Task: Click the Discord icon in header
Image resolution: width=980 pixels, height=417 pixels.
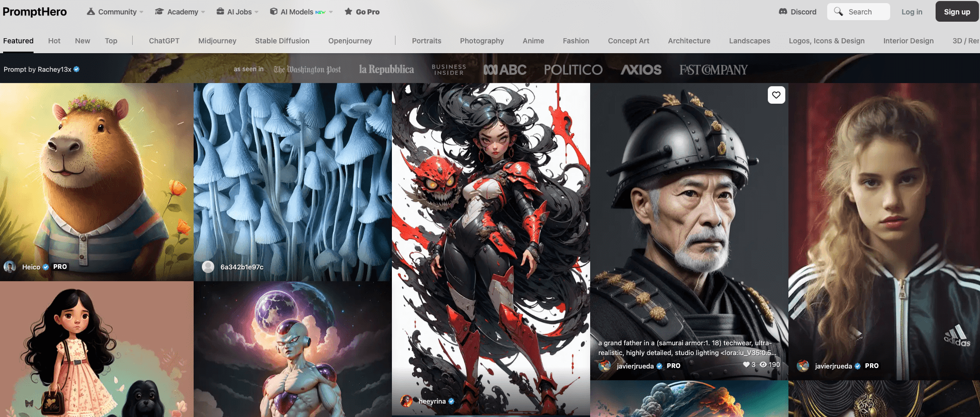Action: click(x=783, y=12)
